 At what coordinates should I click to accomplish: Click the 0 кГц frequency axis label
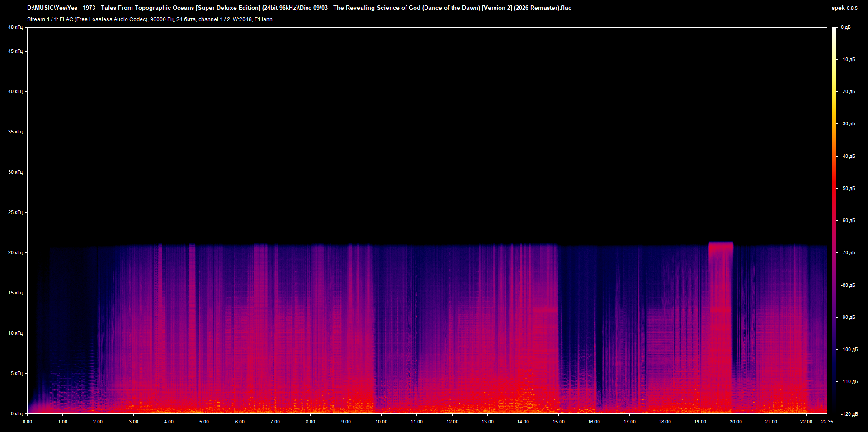pos(17,414)
